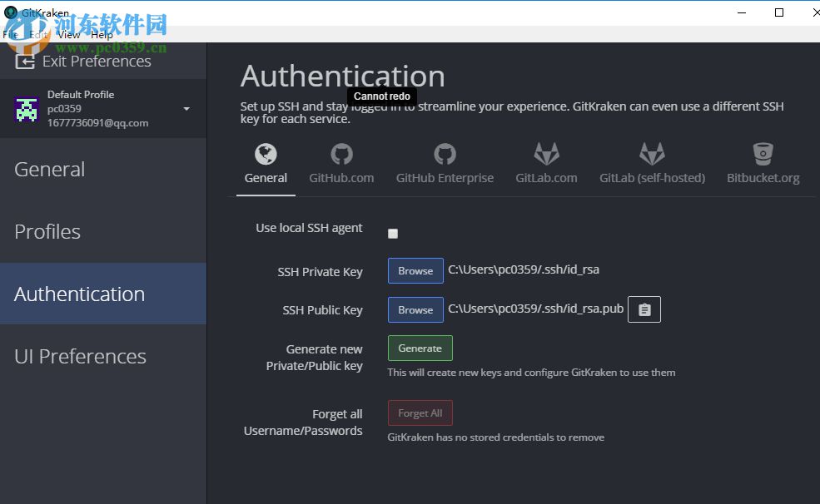Click the General globe icon

pos(266,154)
